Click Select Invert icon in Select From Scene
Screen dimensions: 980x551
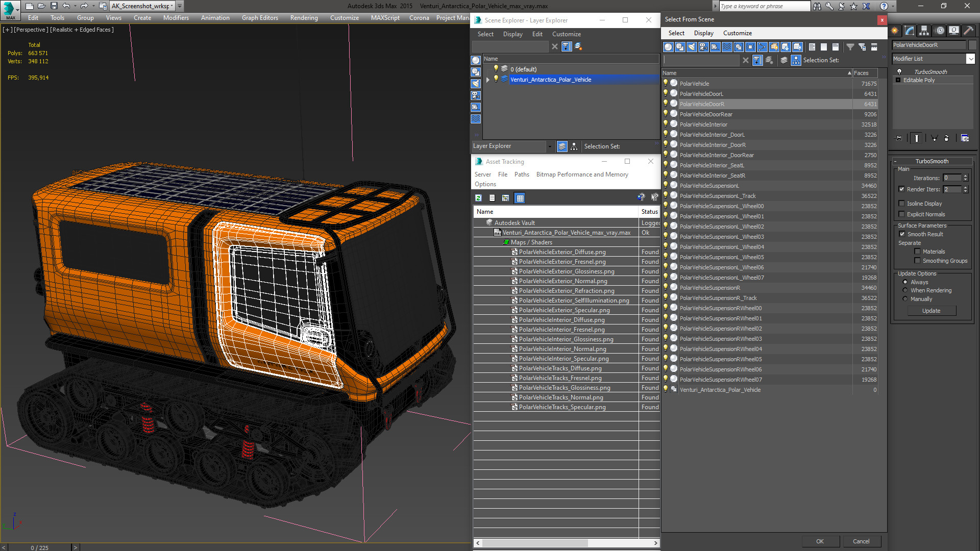pyautogui.click(x=836, y=47)
